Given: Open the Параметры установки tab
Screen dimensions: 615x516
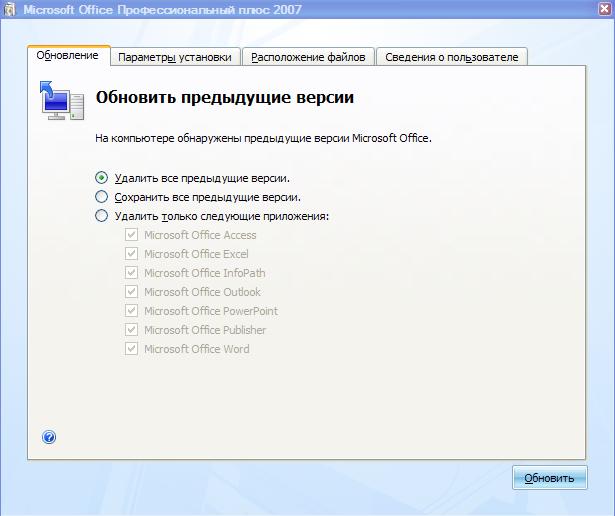Looking at the screenshot, I should point(175,57).
